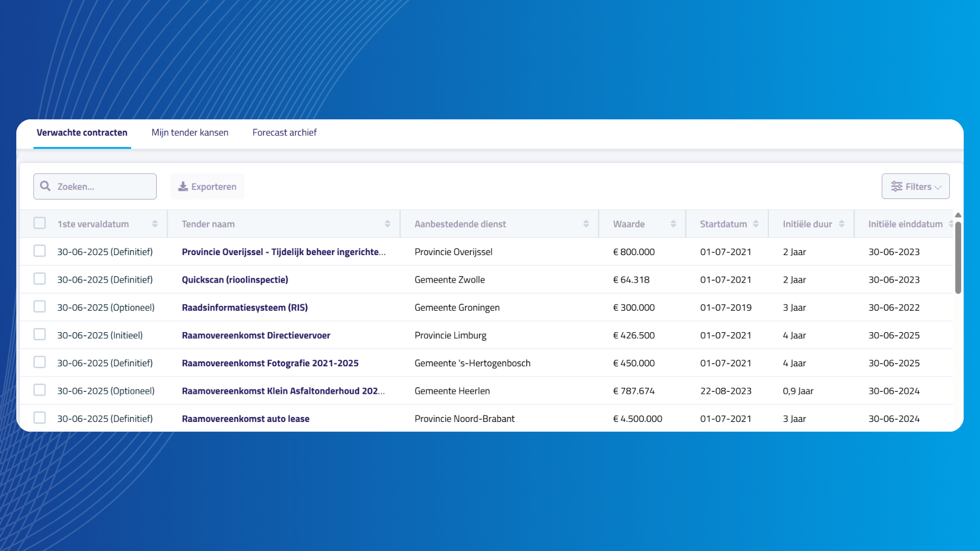Sort by 1ste vervaldatum arrows icon
980x551 pixels.
tap(155, 224)
